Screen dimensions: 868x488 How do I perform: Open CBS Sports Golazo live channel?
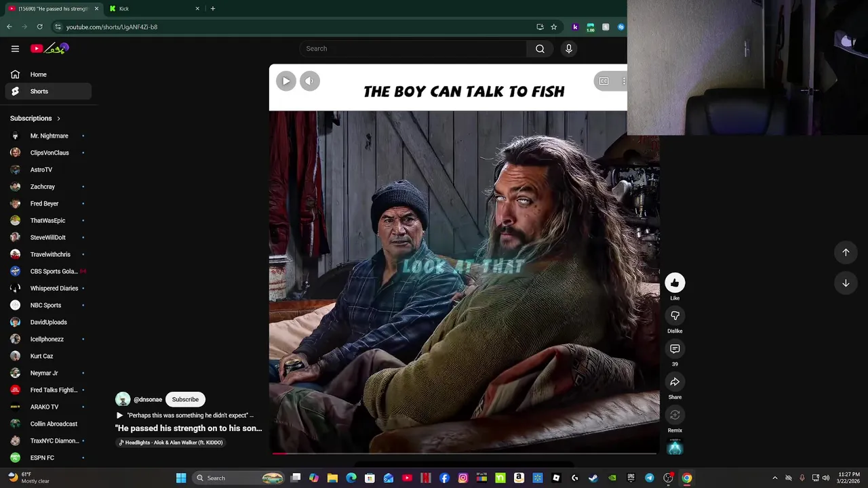point(48,271)
